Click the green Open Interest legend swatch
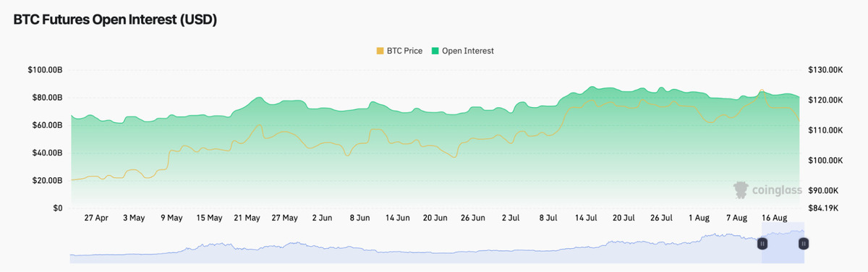This screenshot has height=272, width=868. 435,51
